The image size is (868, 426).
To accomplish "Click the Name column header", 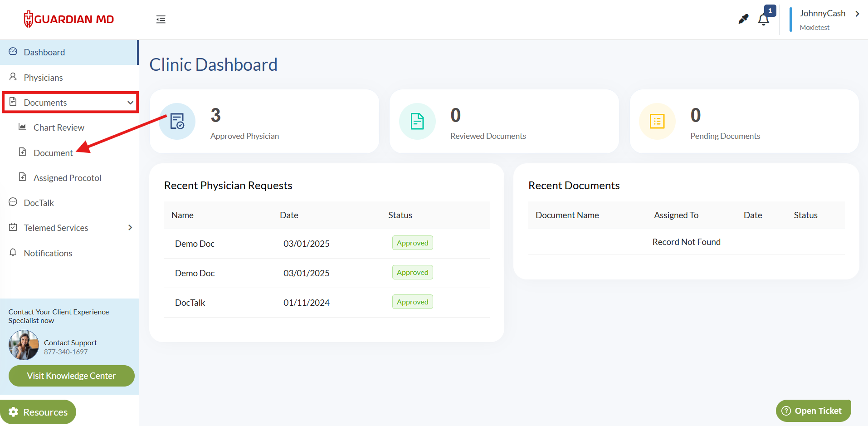I will pyautogui.click(x=182, y=215).
